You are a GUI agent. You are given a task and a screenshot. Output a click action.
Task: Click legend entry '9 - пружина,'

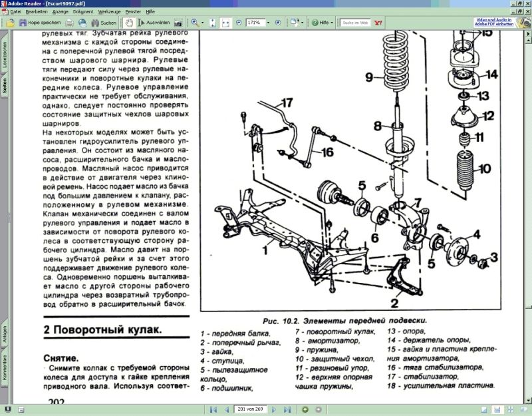317,350
